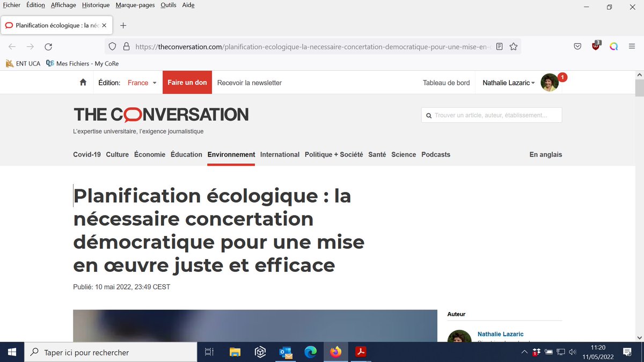Click Taper ici pour rechercher search box

pyautogui.click(x=111, y=352)
